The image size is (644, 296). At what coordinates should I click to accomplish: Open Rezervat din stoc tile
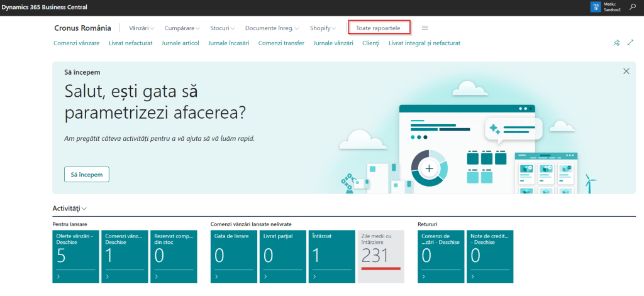[x=174, y=256]
